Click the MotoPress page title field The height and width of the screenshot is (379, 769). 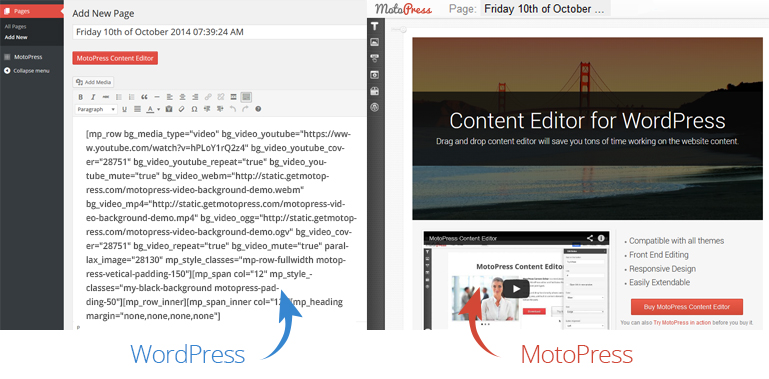(545, 9)
